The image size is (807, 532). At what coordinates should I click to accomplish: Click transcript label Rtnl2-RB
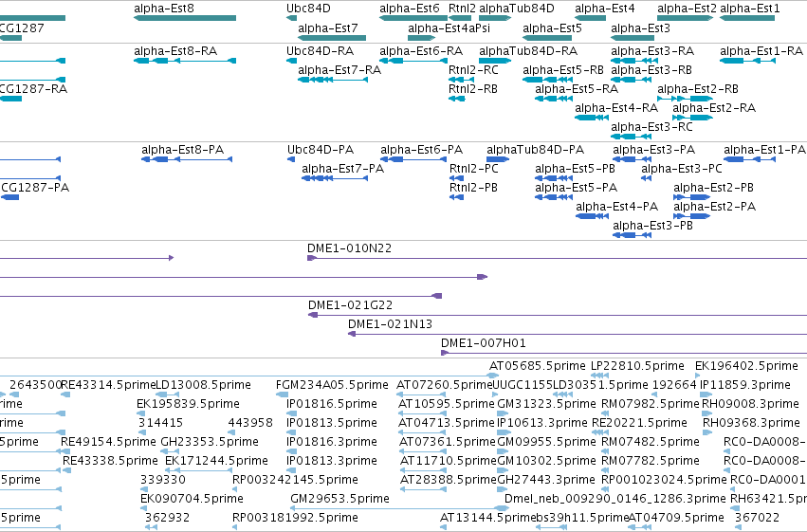click(473, 89)
